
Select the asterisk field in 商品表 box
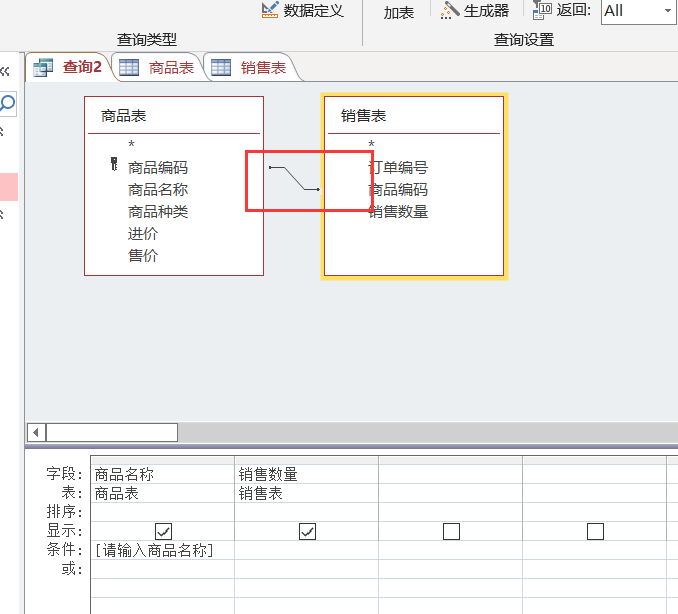(x=131, y=144)
